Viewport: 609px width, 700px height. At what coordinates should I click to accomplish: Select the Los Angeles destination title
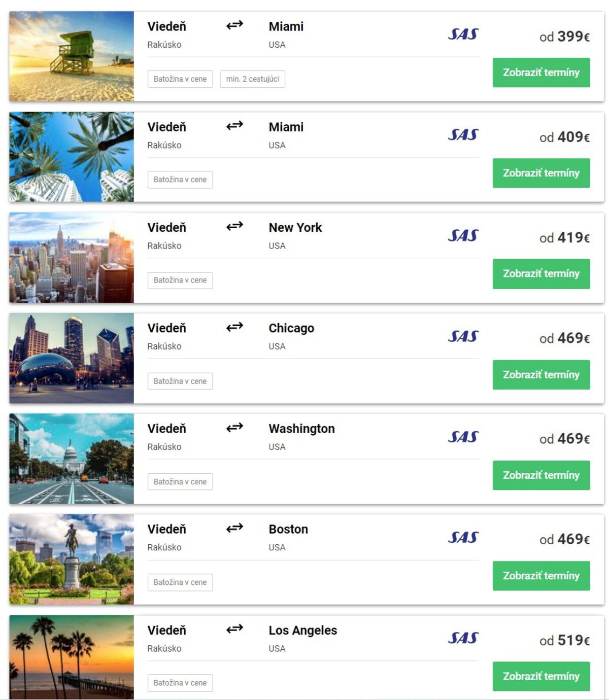(x=303, y=631)
